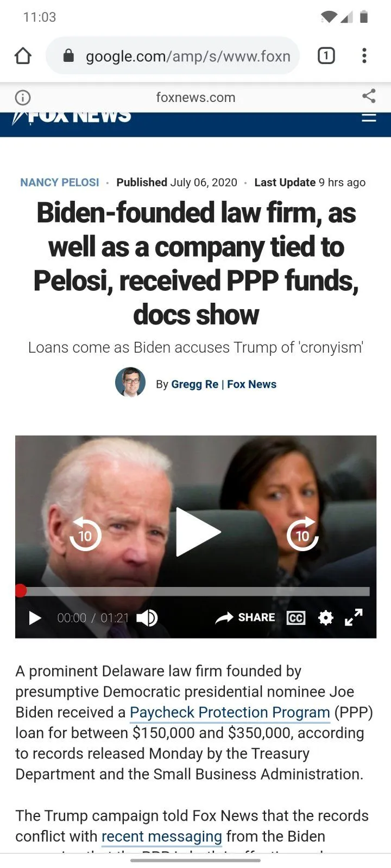Rewind the video 10 seconds

pos(85,534)
